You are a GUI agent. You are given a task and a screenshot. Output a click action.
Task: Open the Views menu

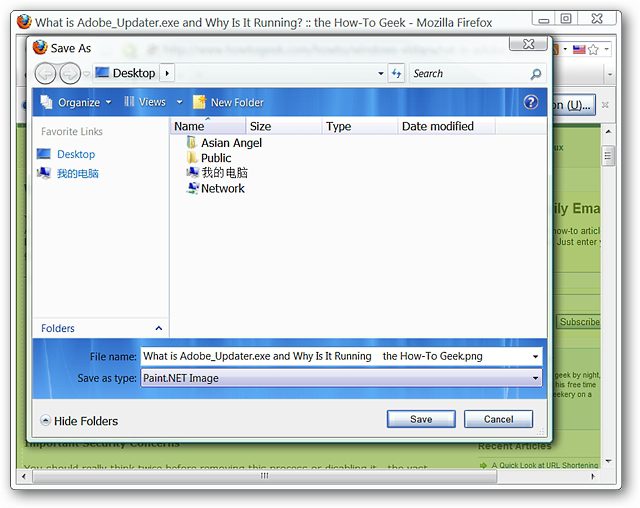pyautogui.click(x=145, y=102)
